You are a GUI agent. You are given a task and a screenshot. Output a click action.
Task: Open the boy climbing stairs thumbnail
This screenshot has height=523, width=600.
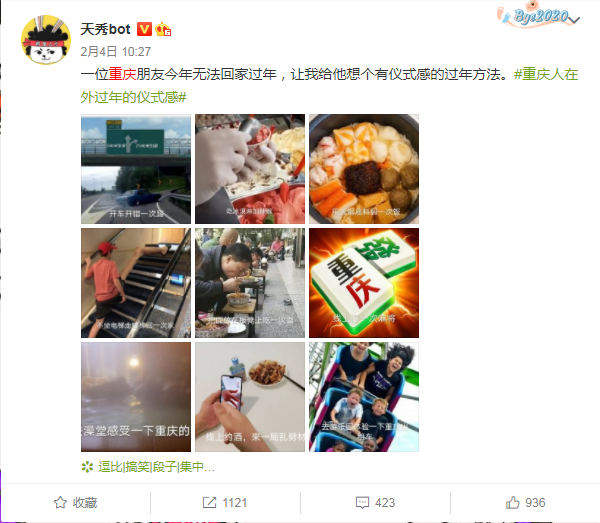pyautogui.click(x=136, y=283)
